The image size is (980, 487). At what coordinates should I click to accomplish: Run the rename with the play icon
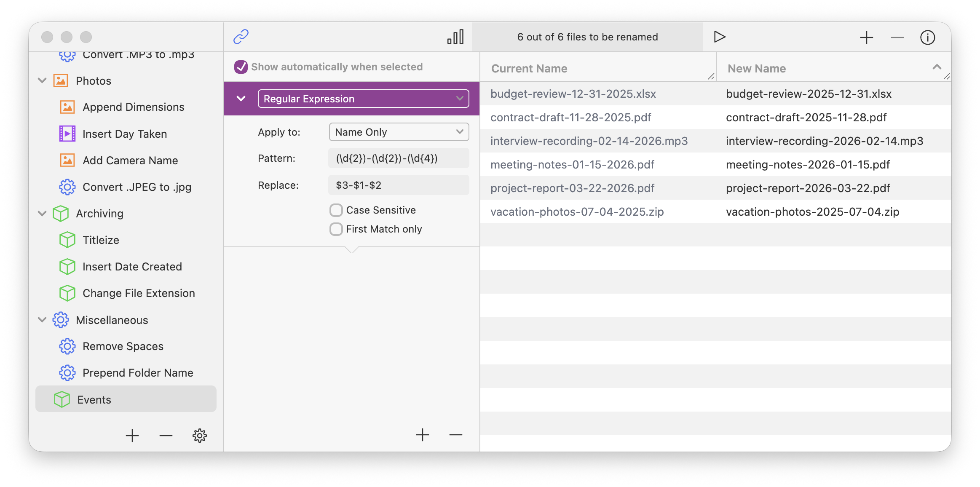720,37
